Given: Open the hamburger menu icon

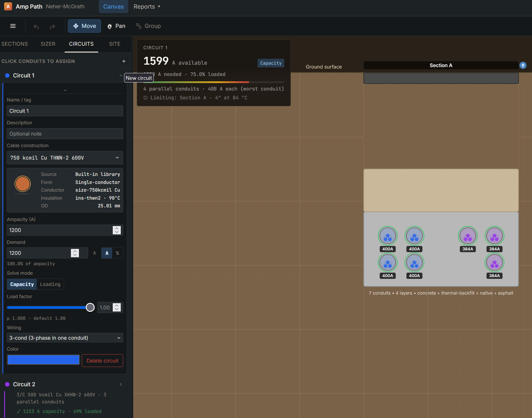Looking at the screenshot, I should (x=13, y=26).
